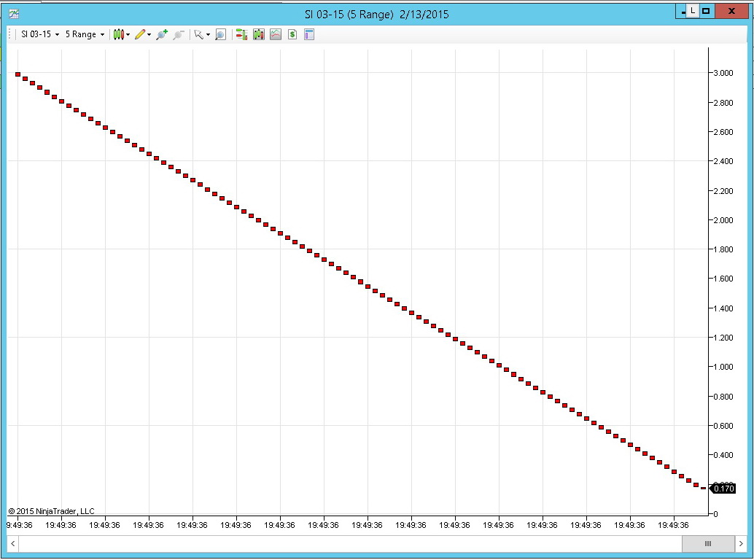754x560 pixels.
Task: Click the 0.170 current price marker
Action: click(x=723, y=489)
